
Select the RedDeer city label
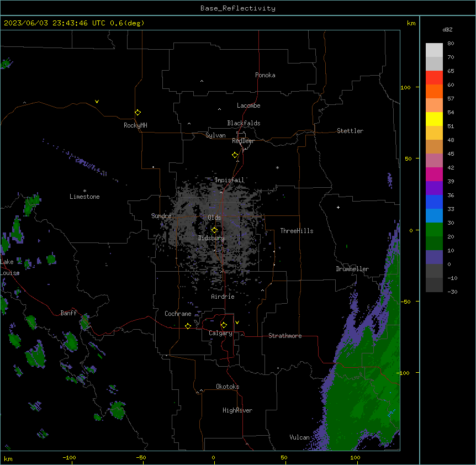point(243,141)
